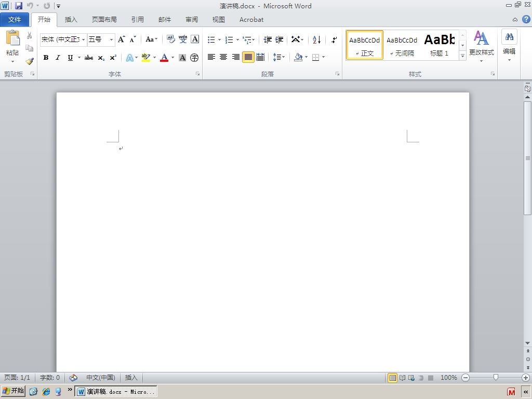Open the font name dropdown
532x399 pixels.
coord(84,39)
